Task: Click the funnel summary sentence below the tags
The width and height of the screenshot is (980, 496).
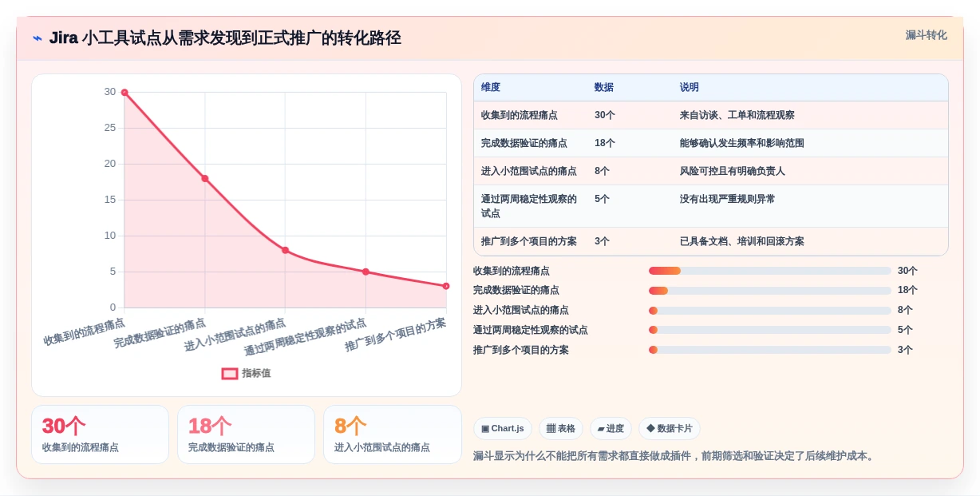Action: tap(675, 456)
